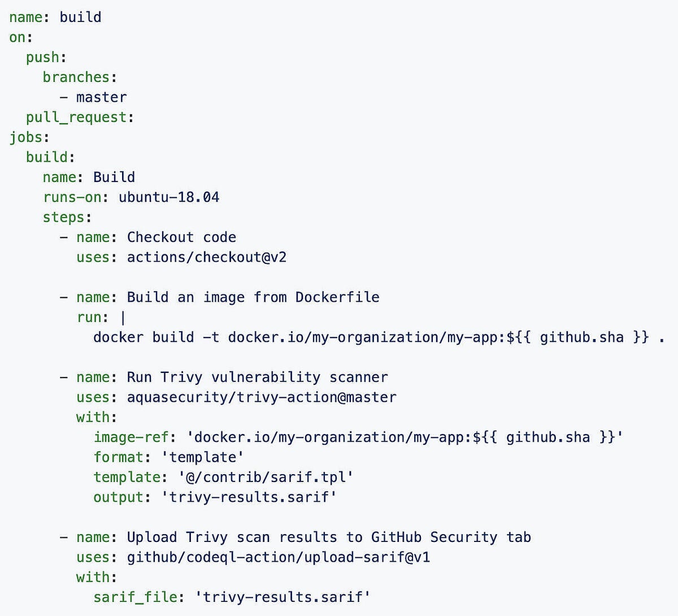Click the '@/contrib/sarif.tpl' template value

(x=266, y=477)
